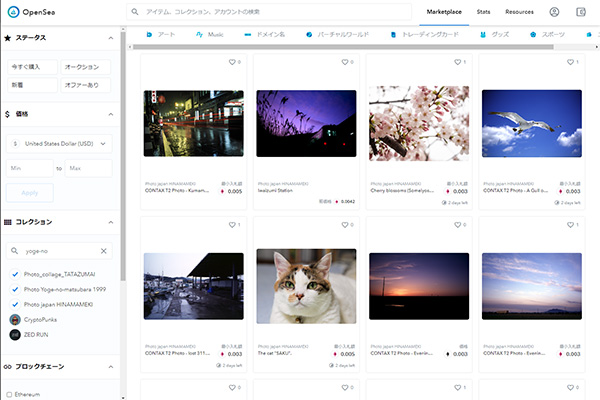Viewport: 600px width, 400px height.
Task: Uncheck Photo Yoge-no-matsubara 1999 filter
Action: [14, 288]
